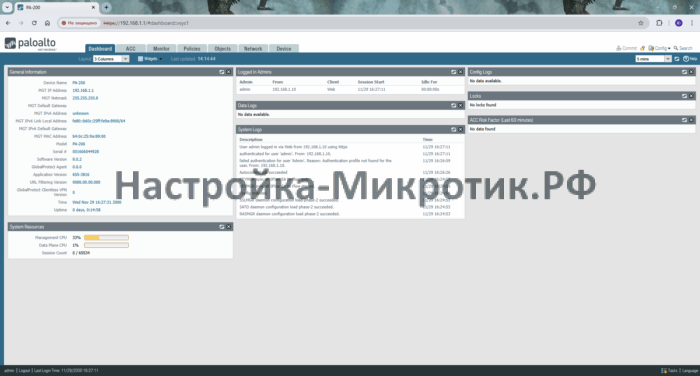Switch to the Network tab

pos(253,49)
